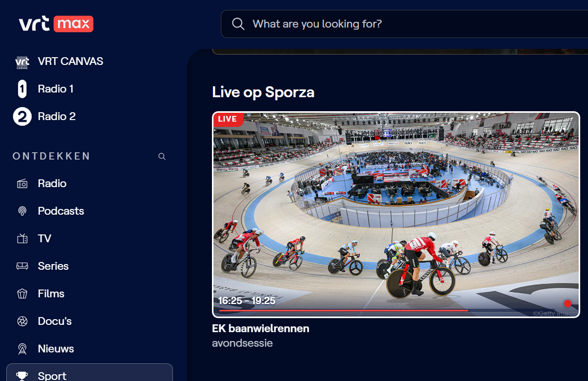This screenshot has width=588, height=381.
Task: Click the Radio 1 logo icon
Action: pyautogui.click(x=22, y=89)
